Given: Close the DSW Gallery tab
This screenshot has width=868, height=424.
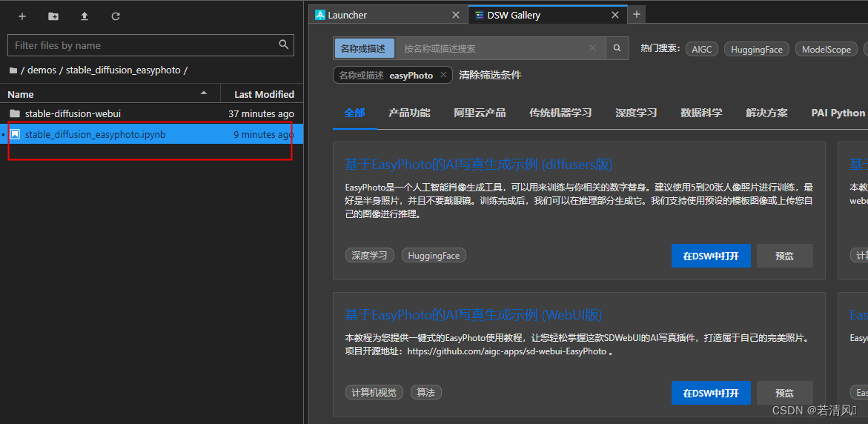Looking at the screenshot, I should pyautogui.click(x=615, y=15).
